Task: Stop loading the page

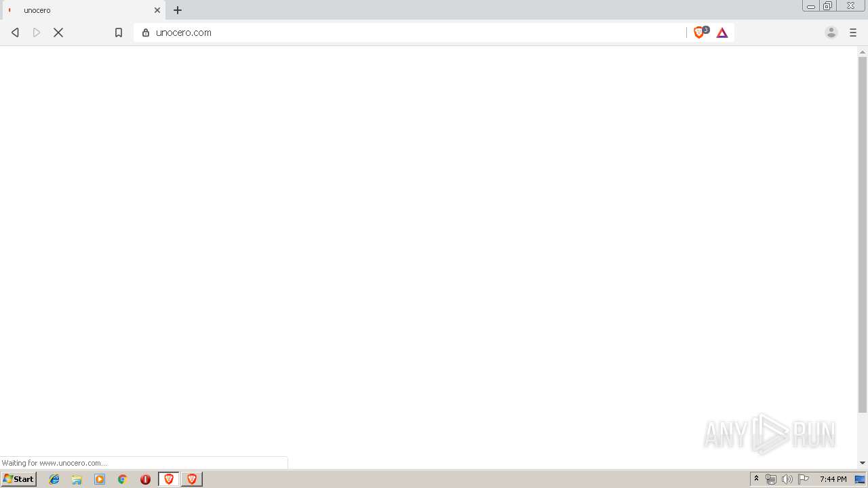Action: pyautogui.click(x=58, y=33)
